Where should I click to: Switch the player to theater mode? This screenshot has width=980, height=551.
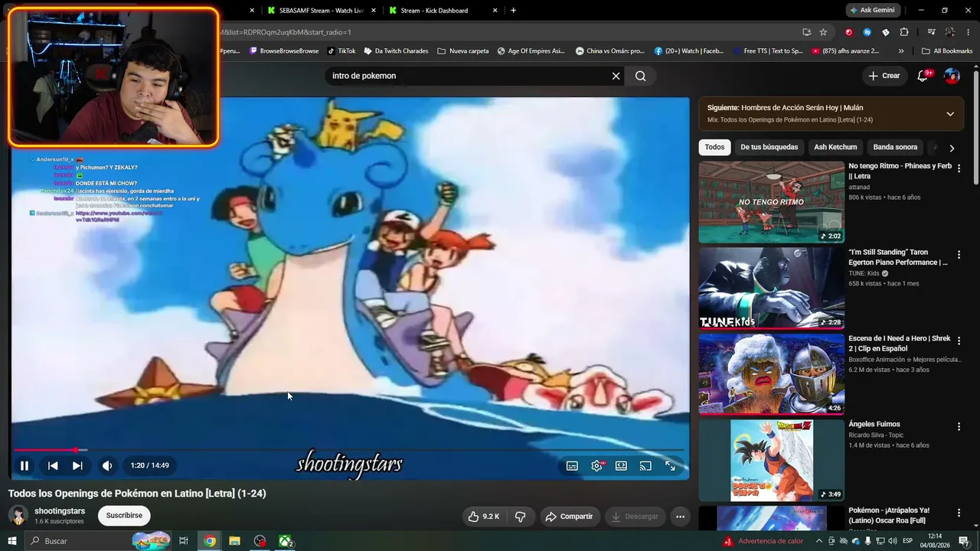point(621,465)
